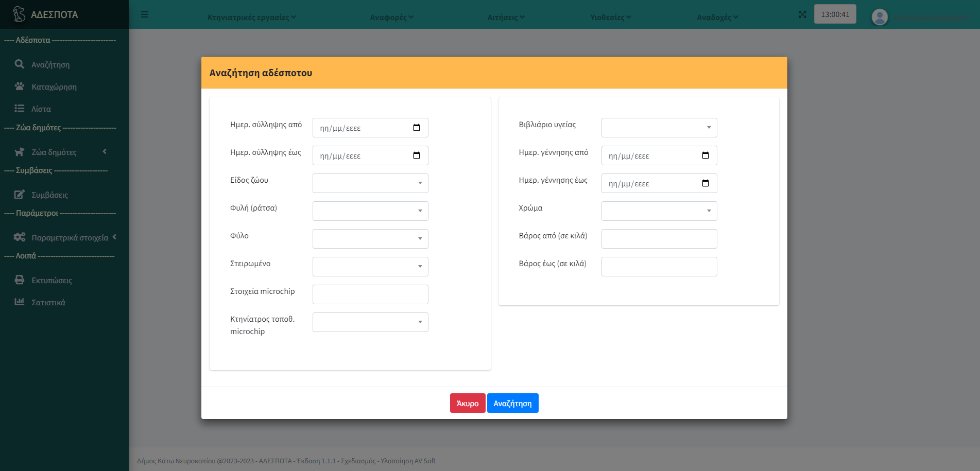Screen dimensions: 980x471
Task: Open the Στειρωμένο dropdown
Action: (370, 267)
